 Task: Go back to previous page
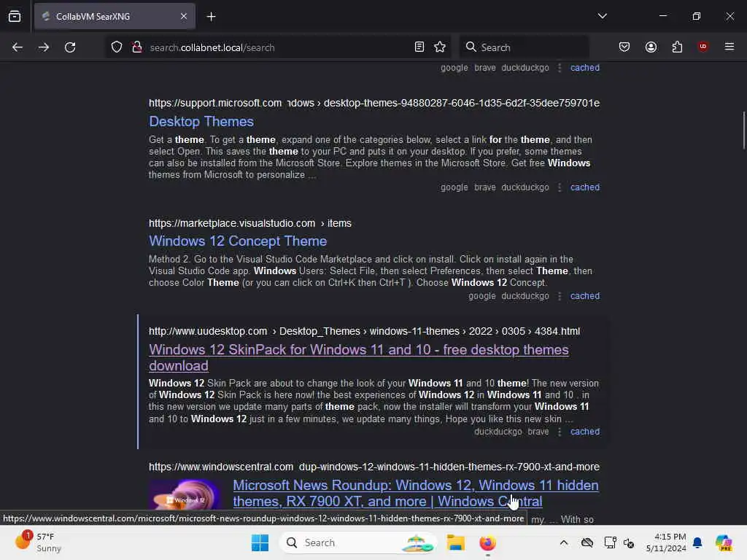[x=18, y=47]
